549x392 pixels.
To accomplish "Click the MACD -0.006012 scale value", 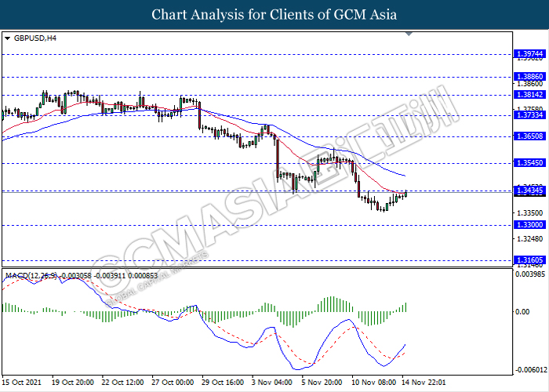I will tap(531, 370).
